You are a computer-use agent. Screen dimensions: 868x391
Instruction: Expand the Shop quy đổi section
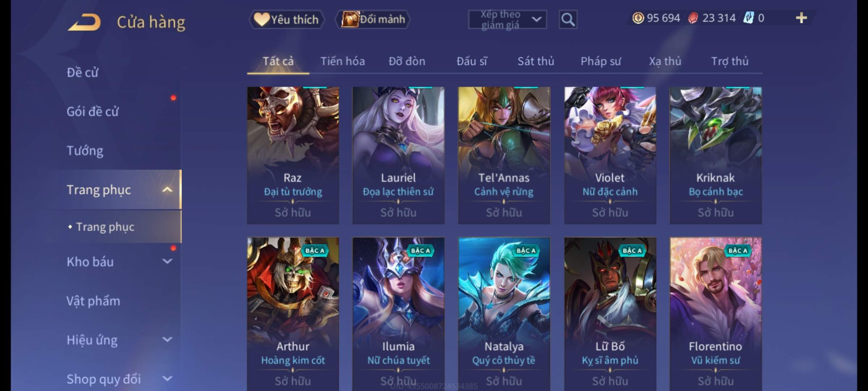[x=167, y=379]
